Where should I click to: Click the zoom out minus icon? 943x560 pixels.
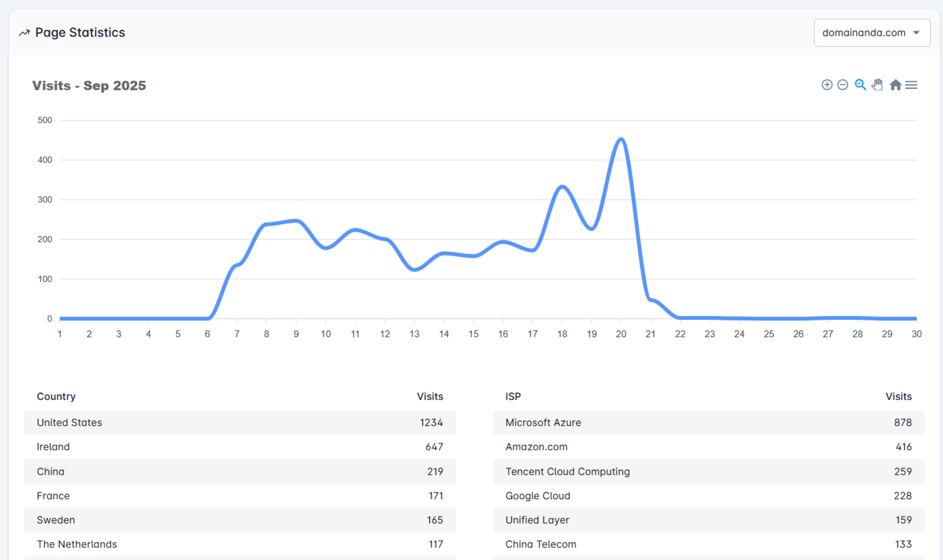[842, 85]
